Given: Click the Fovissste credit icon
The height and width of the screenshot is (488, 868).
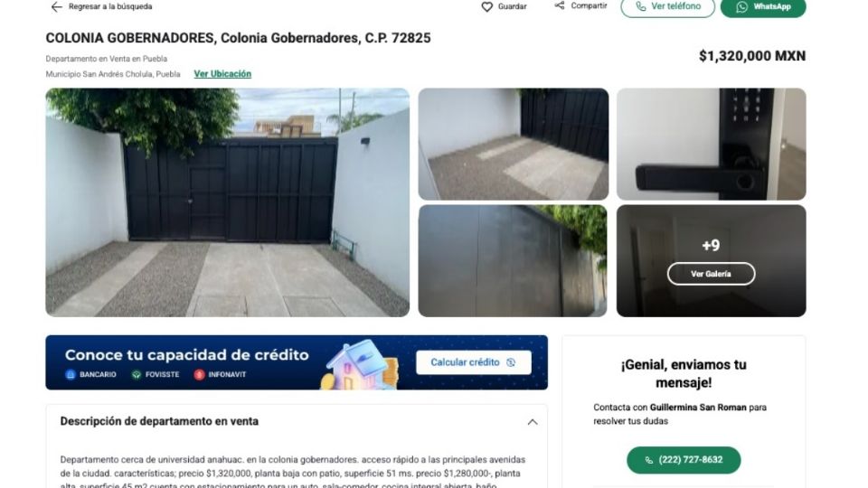Looking at the screenshot, I should click(x=137, y=374).
